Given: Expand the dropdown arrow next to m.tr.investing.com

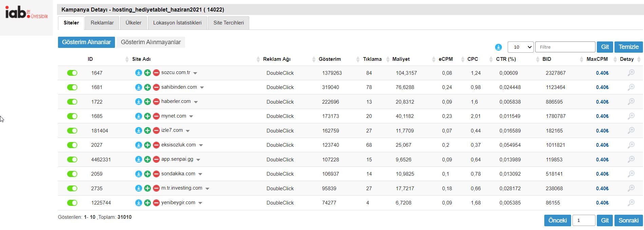Looking at the screenshot, I should [208, 189].
